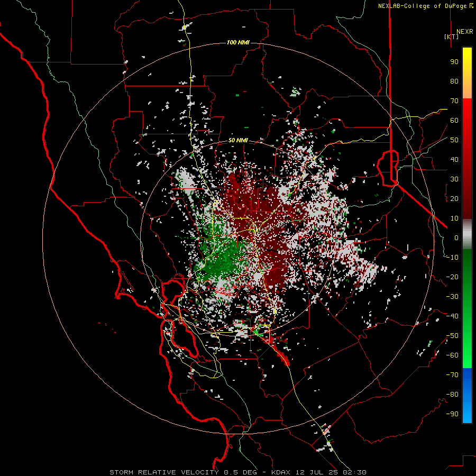Click the 50 value on the velocity scale

[x=454, y=140]
